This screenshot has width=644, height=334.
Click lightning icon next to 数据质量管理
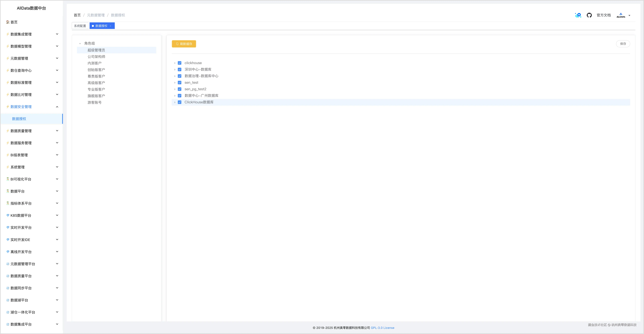pos(8,131)
